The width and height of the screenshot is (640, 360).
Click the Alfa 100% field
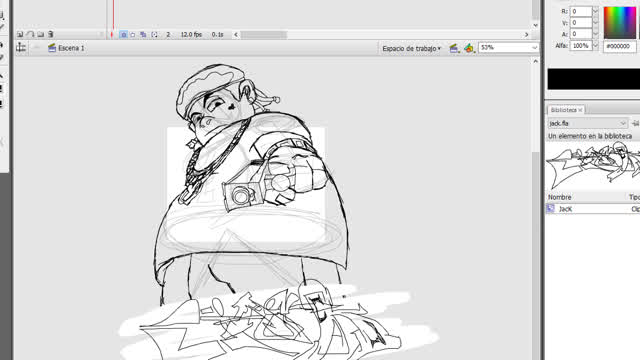(x=581, y=46)
